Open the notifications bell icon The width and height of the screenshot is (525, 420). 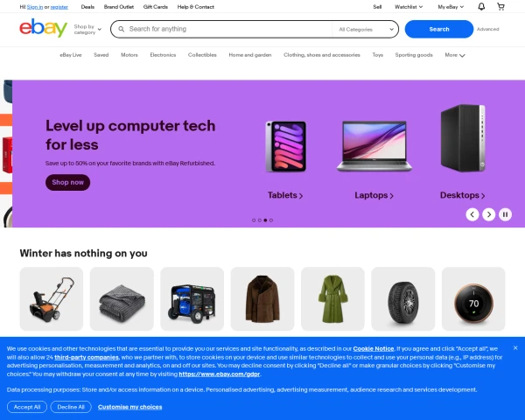pos(481,7)
